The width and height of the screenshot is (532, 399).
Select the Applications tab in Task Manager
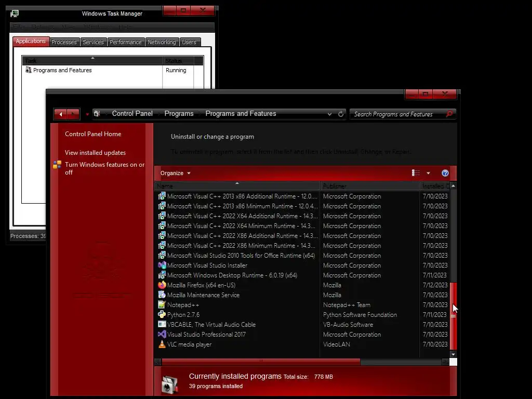pyautogui.click(x=31, y=41)
